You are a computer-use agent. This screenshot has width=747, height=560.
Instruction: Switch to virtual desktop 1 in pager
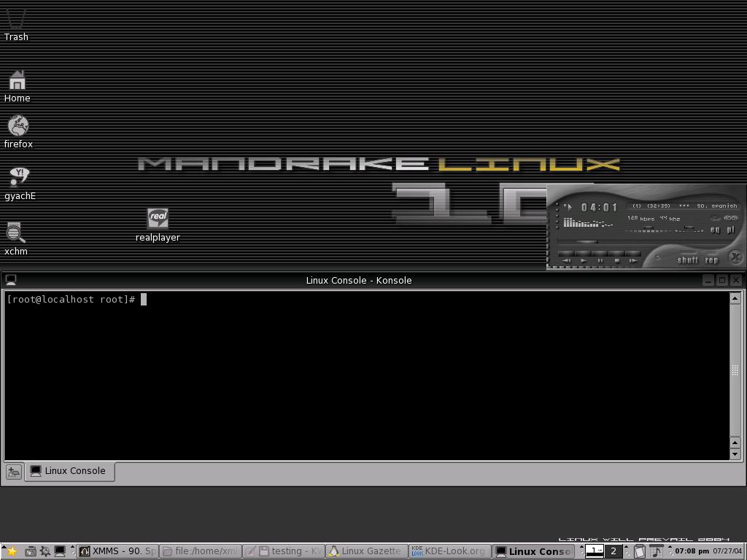tap(595, 551)
